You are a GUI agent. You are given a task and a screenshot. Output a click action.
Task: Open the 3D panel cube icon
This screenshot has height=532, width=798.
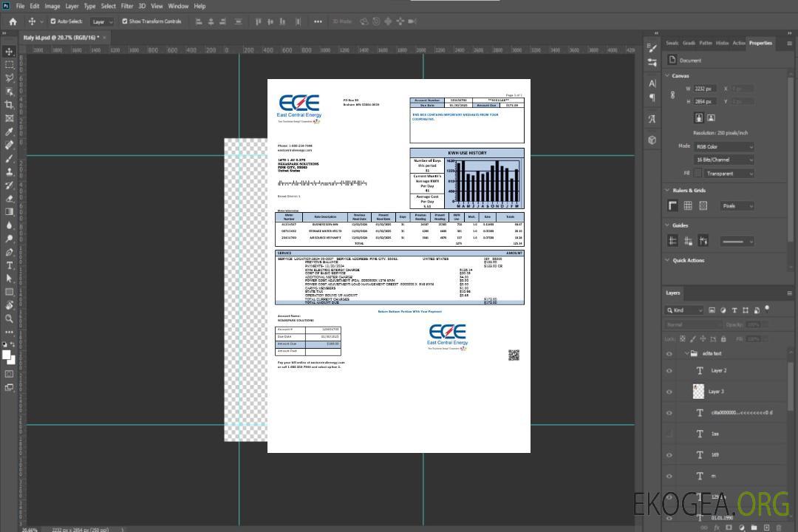(652, 140)
